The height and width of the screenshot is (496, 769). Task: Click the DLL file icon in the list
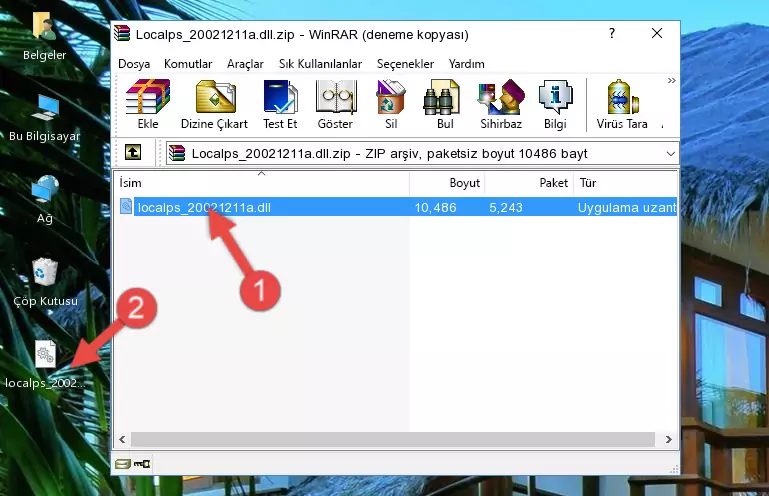(126, 207)
